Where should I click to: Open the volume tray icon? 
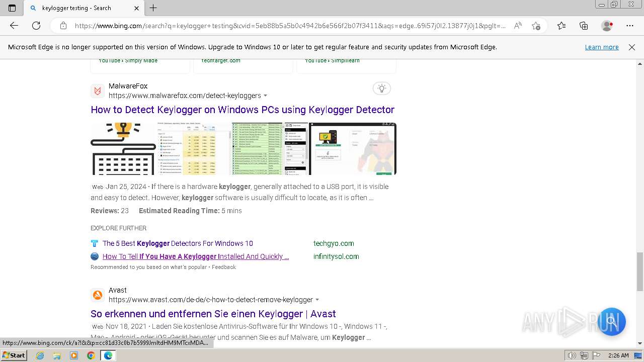pyautogui.click(x=572, y=355)
